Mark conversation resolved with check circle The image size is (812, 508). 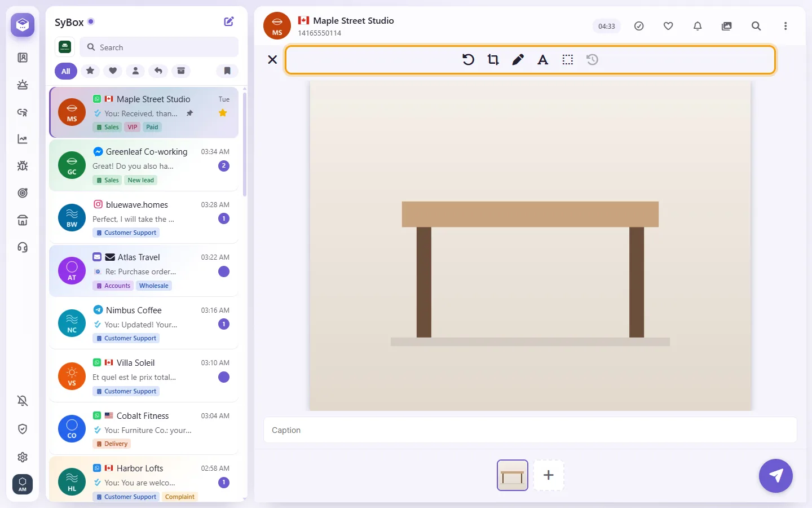coord(639,26)
